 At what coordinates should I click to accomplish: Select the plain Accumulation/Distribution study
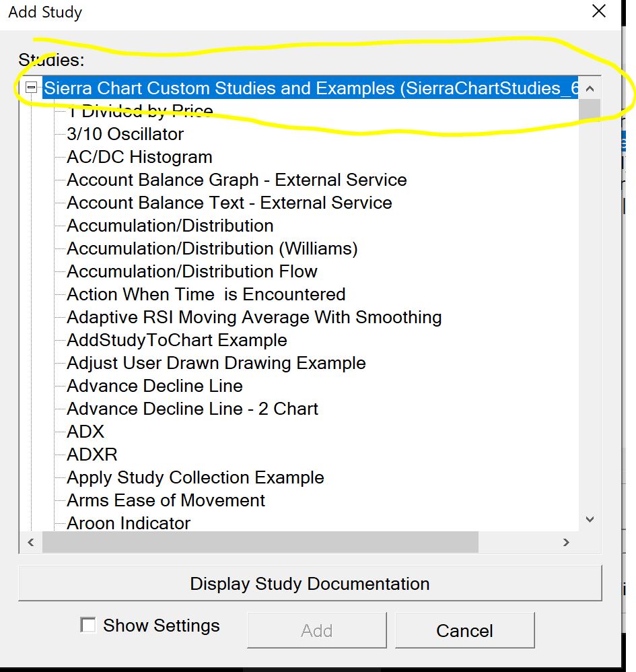tap(170, 226)
